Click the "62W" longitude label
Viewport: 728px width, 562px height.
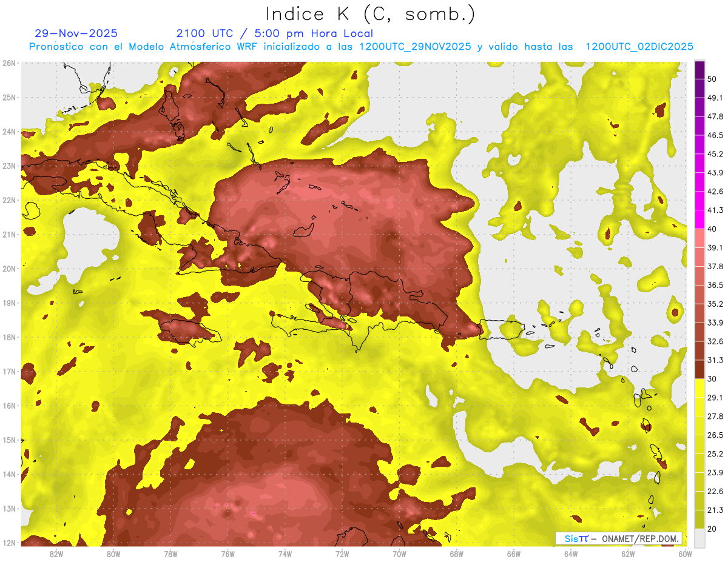pyautogui.click(x=629, y=554)
